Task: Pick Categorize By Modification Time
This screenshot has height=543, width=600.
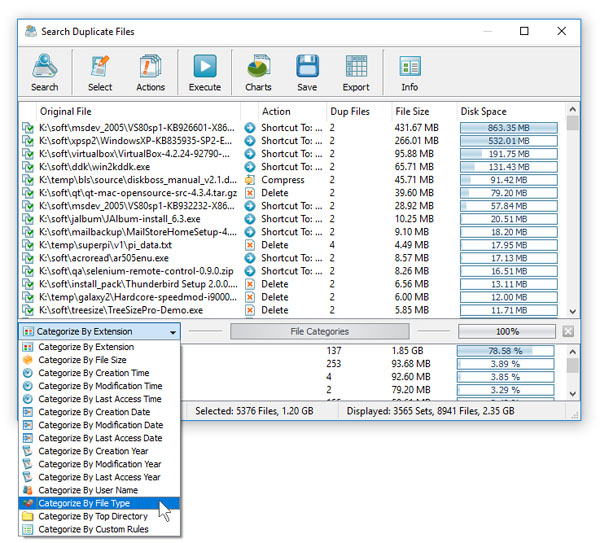Action: (99, 386)
